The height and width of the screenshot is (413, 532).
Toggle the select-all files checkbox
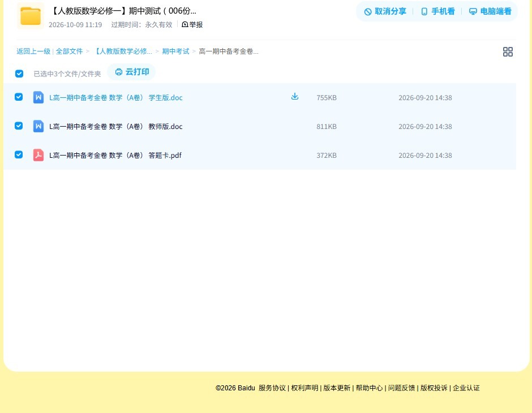[x=19, y=74]
